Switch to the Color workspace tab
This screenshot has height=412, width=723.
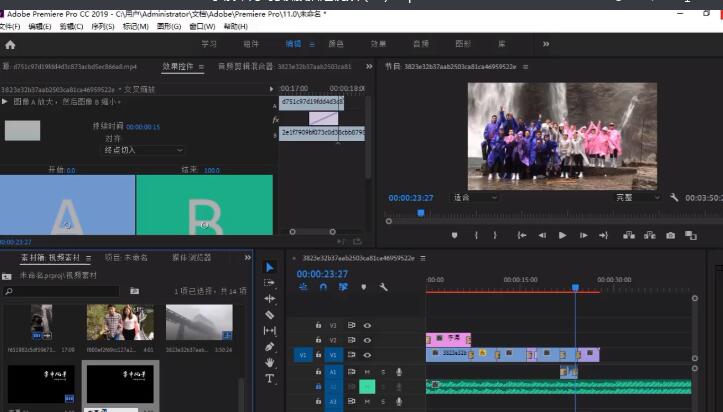[336, 45]
